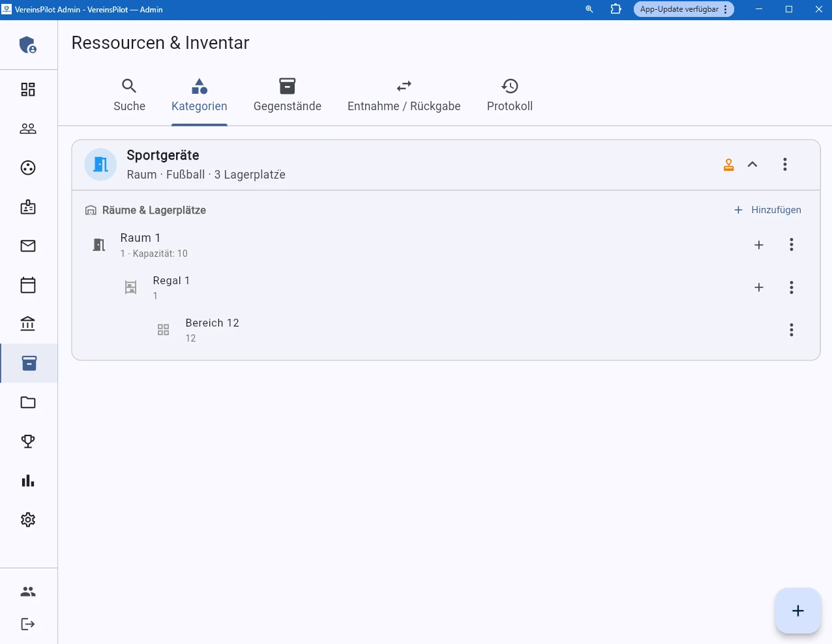This screenshot has height=644, width=832.
Task: Switch to the Gegenstände tab
Action: pyautogui.click(x=287, y=95)
